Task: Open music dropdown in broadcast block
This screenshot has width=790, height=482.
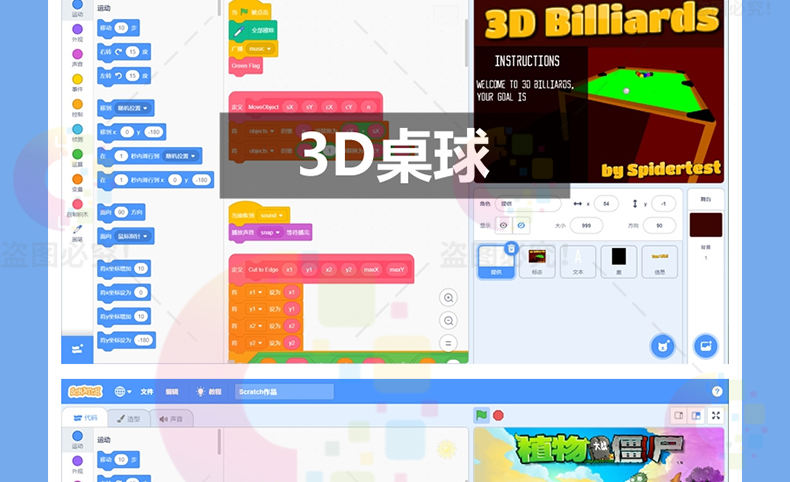Action: click(260, 49)
